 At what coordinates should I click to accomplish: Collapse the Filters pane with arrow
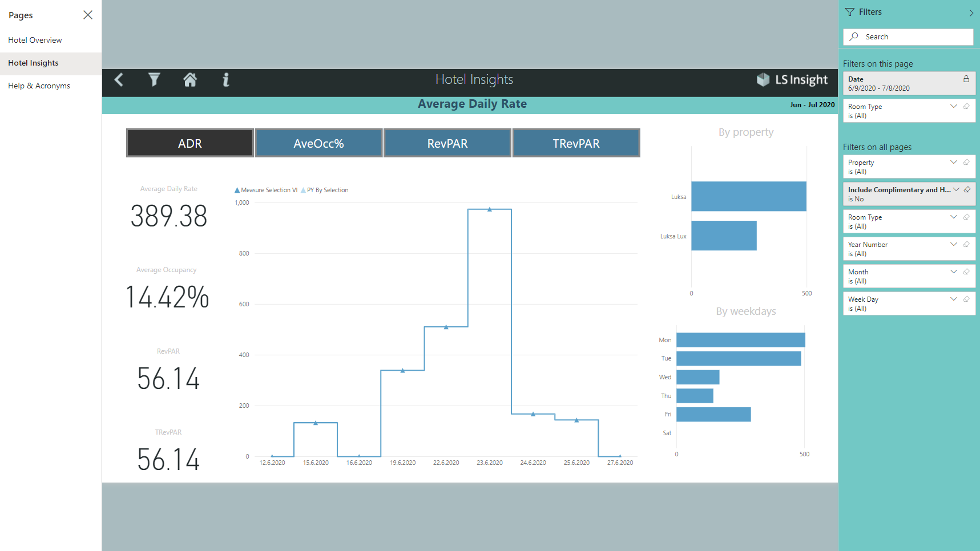[971, 13]
